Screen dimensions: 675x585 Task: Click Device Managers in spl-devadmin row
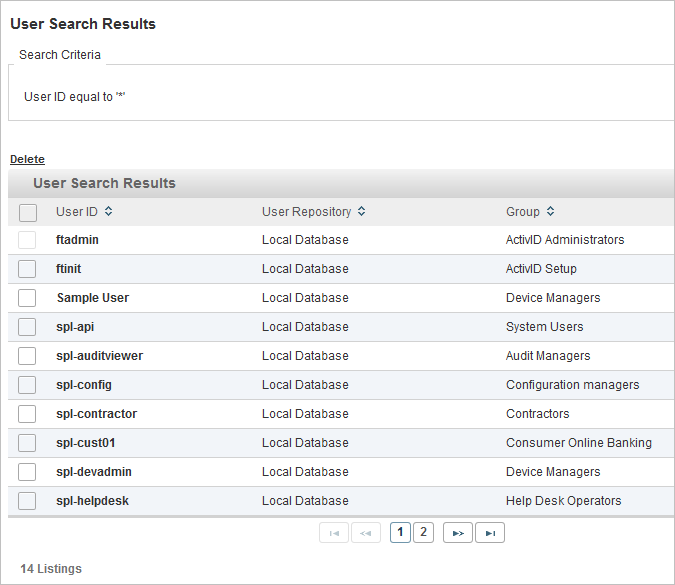coord(553,472)
